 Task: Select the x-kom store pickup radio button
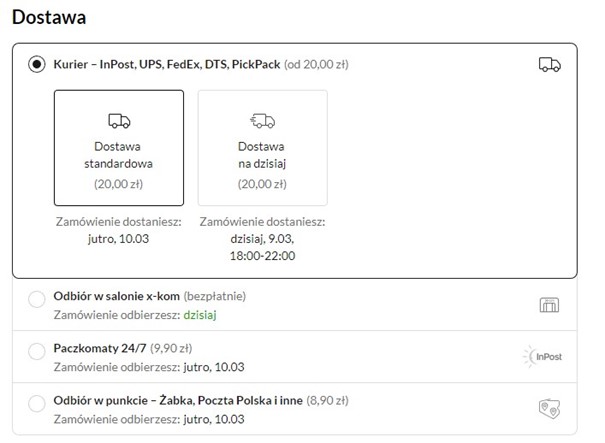[37, 299]
